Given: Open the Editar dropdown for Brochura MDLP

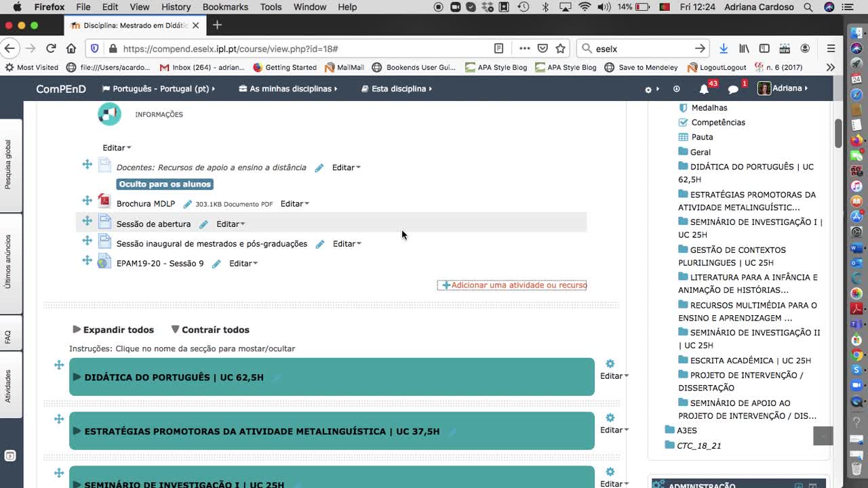Looking at the screenshot, I should [294, 203].
